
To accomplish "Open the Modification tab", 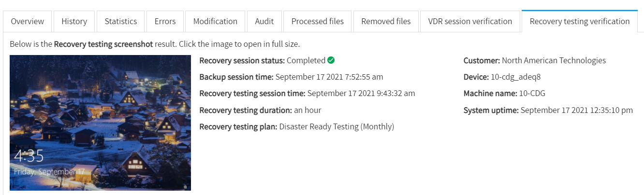I will 215,21.
